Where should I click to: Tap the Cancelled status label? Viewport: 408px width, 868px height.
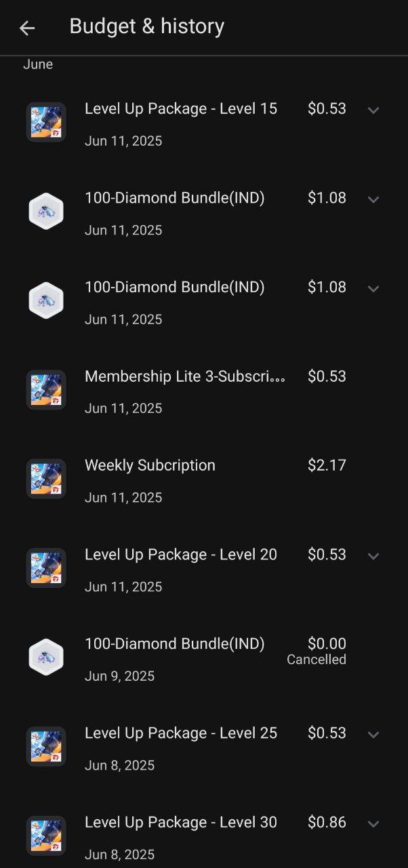317,660
